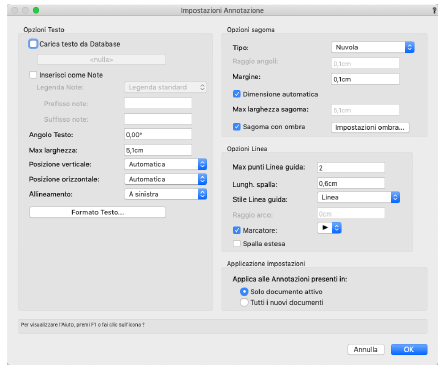Choose Tutti i nuovi documenti option
Viewport: 443px width, 371px height.
244,302
